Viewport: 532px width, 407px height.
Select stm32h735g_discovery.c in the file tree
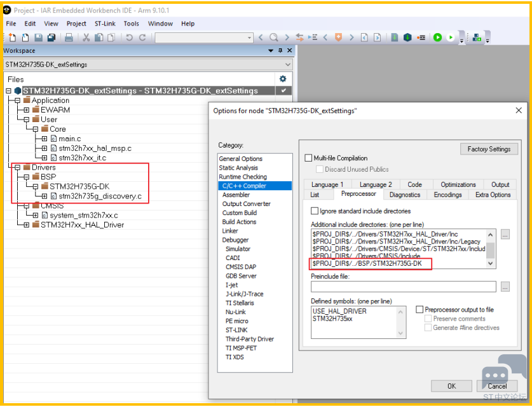point(100,197)
